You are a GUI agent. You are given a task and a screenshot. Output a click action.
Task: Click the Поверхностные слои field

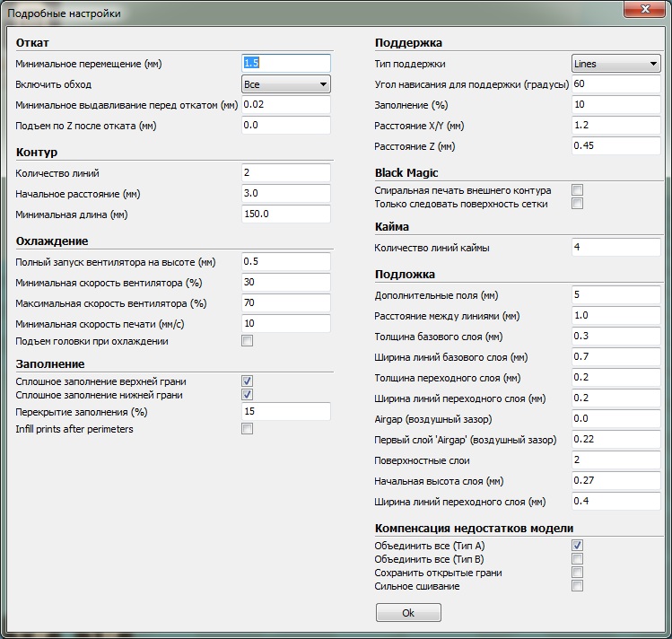tap(615, 460)
